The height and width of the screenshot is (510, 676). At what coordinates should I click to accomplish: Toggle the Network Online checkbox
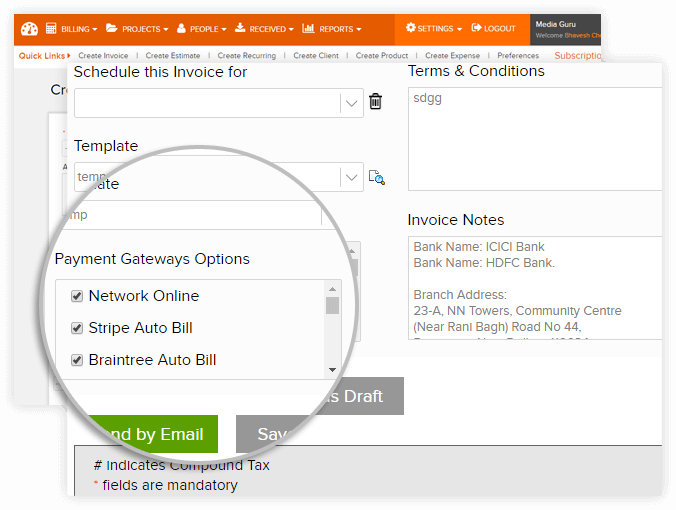point(77,296)
